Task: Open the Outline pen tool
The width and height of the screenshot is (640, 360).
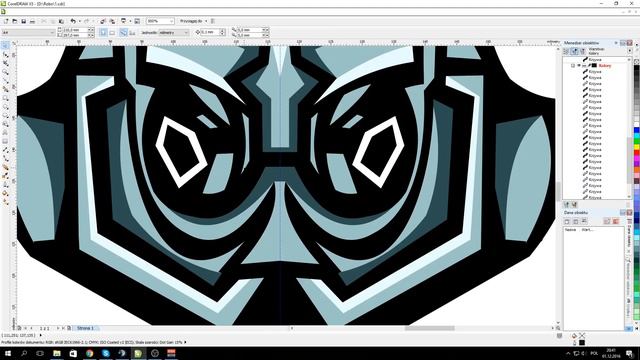Action: 5,184
